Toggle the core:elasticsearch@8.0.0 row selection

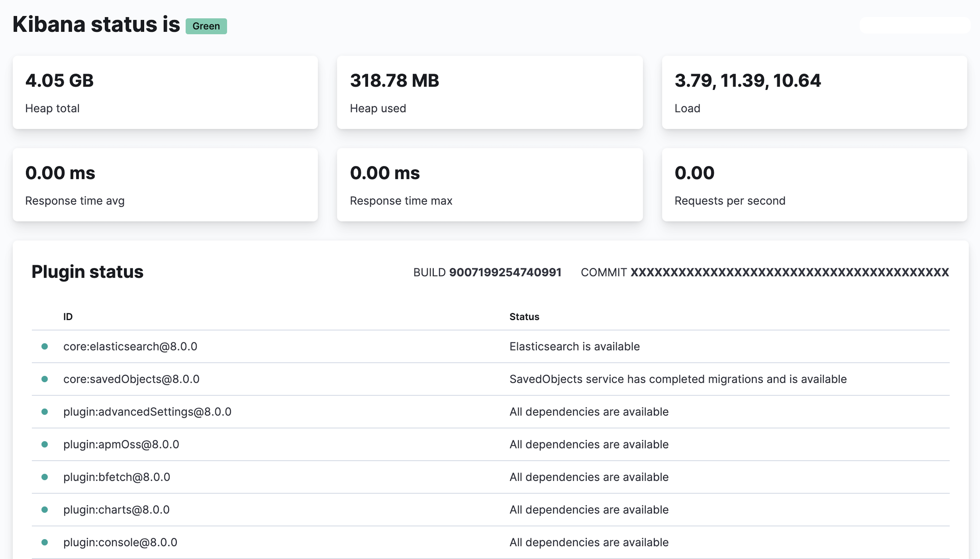[130, 346]
